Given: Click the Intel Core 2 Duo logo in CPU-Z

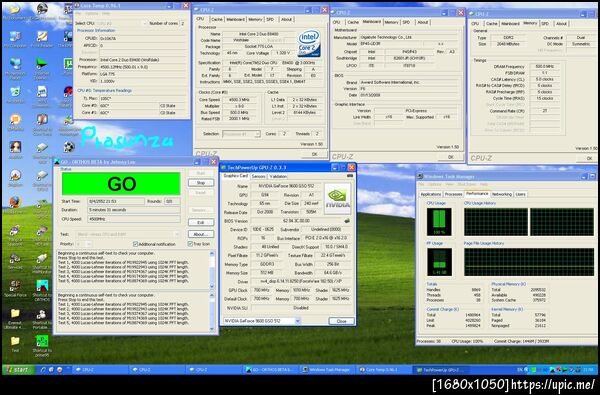Looking at the screenshot, I should click(309, 43).
